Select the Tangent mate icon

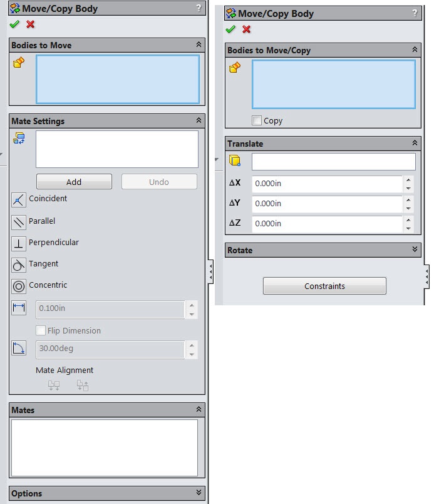19,265
